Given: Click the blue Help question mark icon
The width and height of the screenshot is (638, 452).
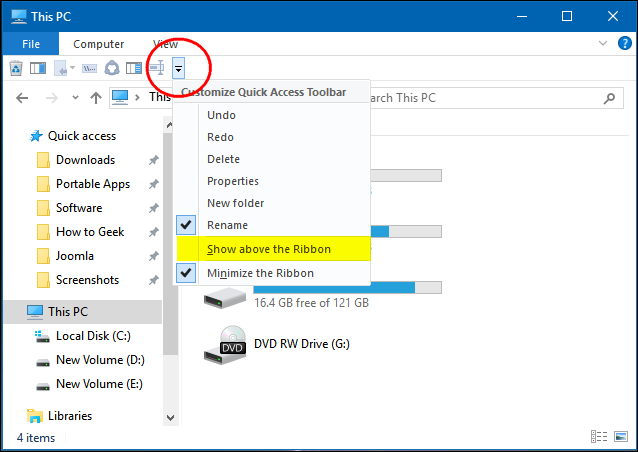Looking at the screenshot, I should click(623, 44).
